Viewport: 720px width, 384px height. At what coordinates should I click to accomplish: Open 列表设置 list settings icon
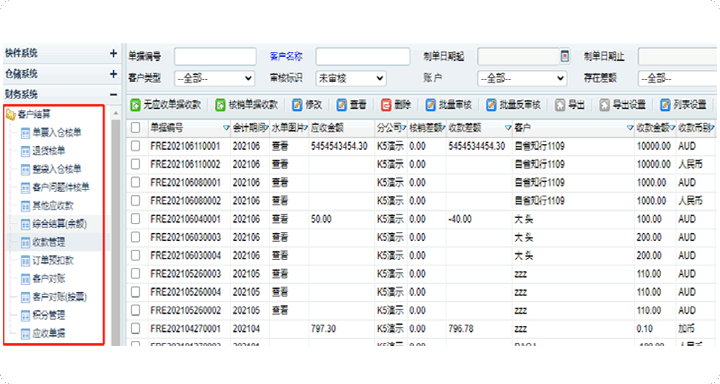665,105
